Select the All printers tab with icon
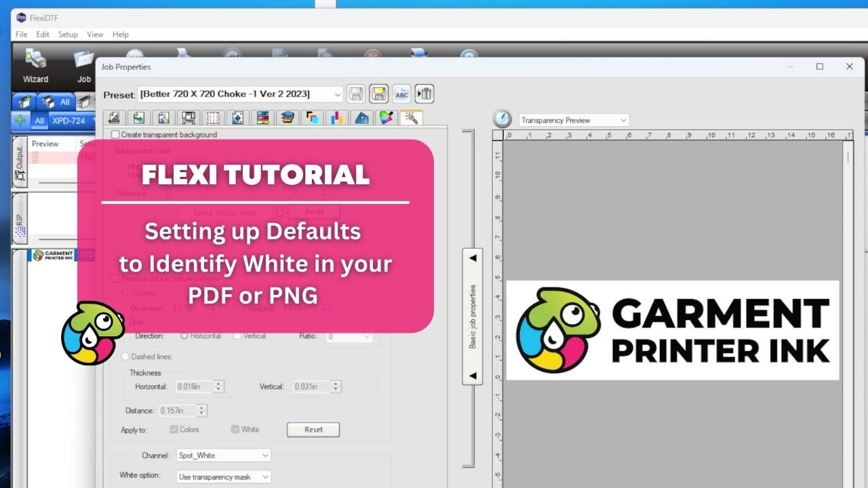The image size is (868, 488). (x=57, y=102)
